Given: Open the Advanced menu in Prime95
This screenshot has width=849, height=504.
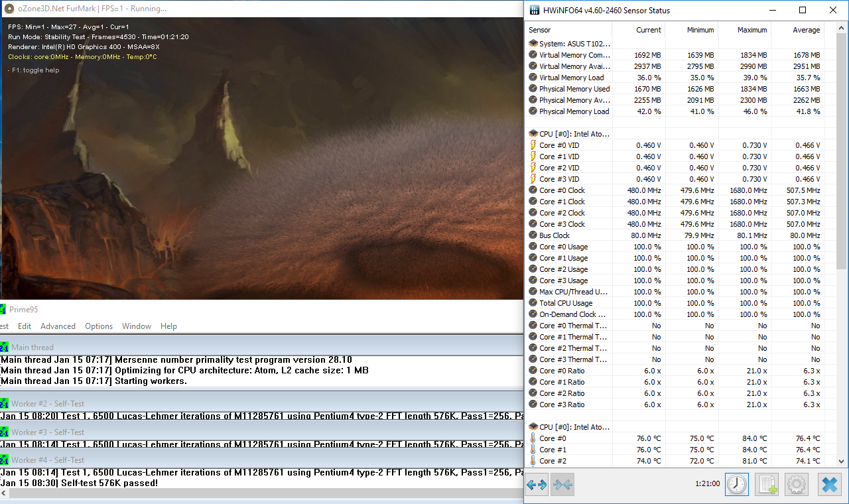Looking at the screenshot, I should click(x=58, y=326).
